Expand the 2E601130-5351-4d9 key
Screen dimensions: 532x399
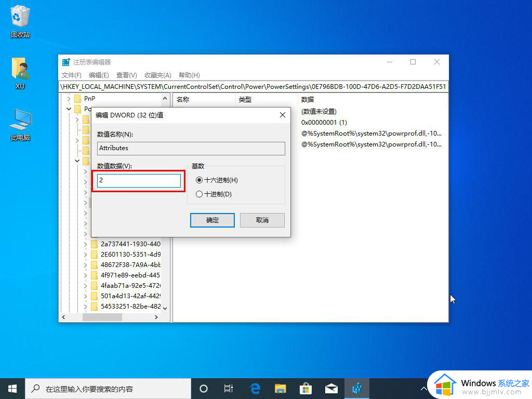86,255
